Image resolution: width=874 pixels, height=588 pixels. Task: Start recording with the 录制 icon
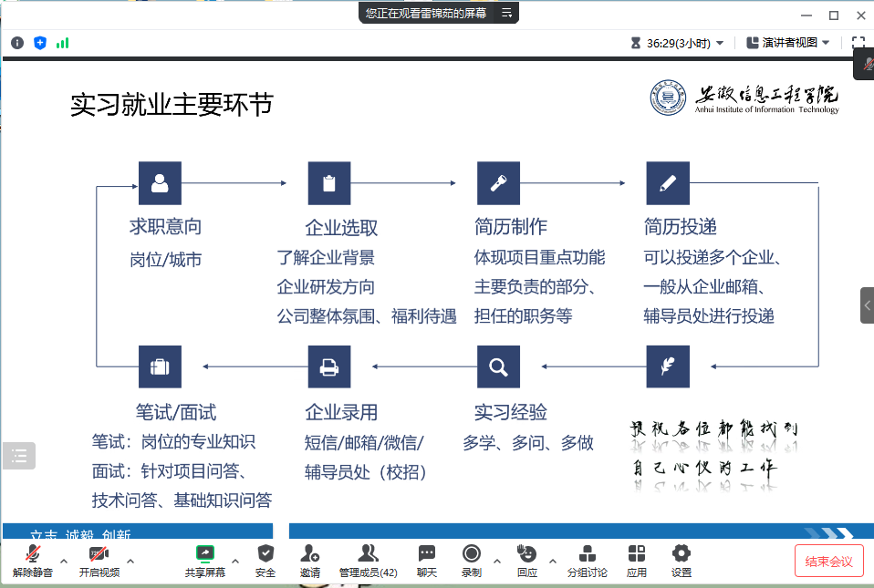click(471, 558)
